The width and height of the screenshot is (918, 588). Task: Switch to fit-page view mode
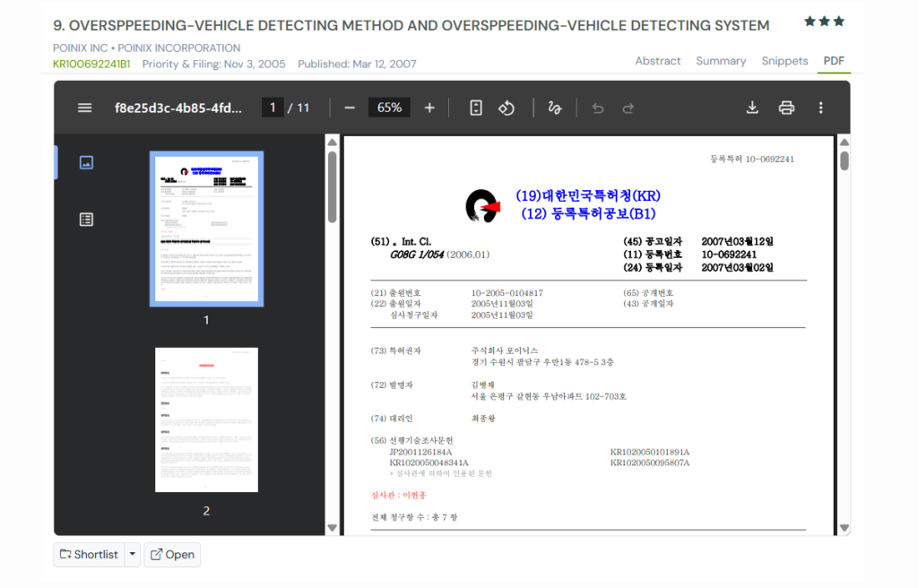pyautogui.click(x=475, y=107)
